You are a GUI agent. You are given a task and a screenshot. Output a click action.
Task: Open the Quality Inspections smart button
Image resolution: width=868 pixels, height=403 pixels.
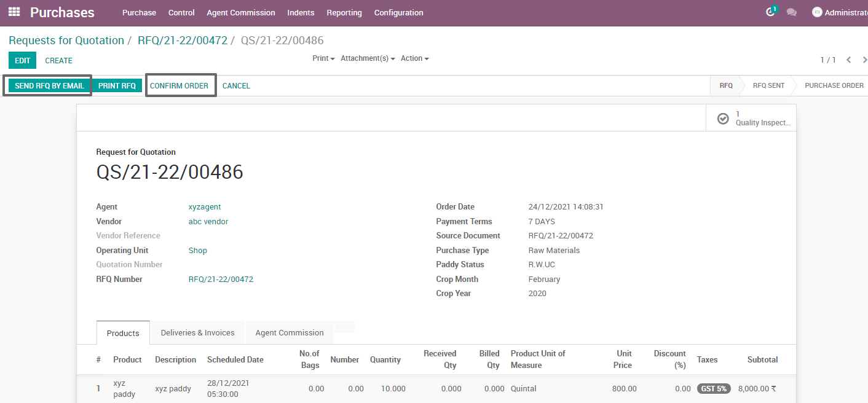tap(751, 117)
